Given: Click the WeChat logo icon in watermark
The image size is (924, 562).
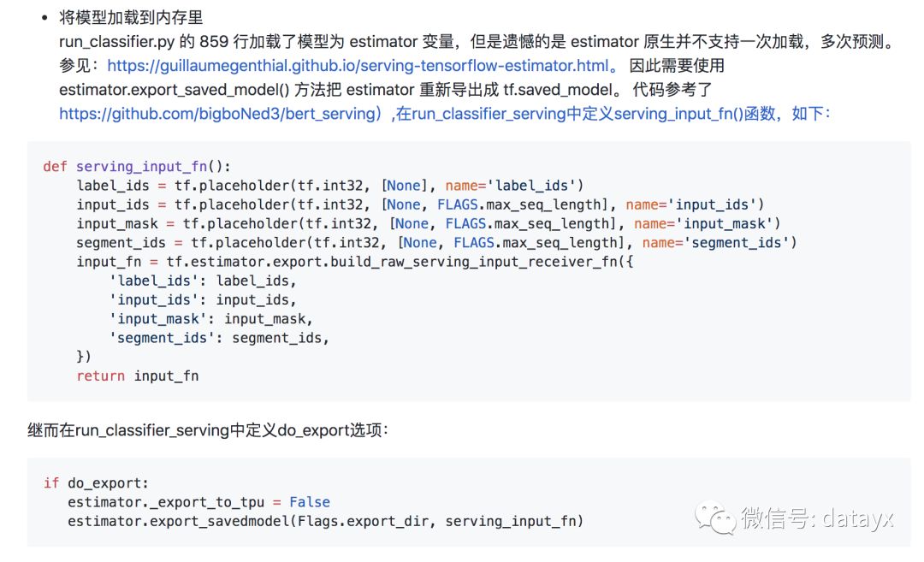Looking at the screenshot, I should [x=714, y=518].
